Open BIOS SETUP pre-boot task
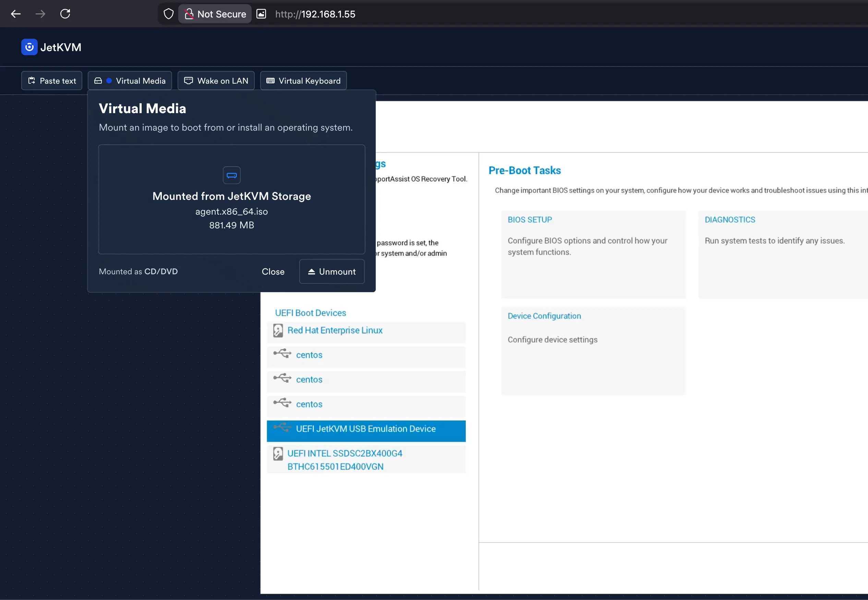 click(593, 254)
